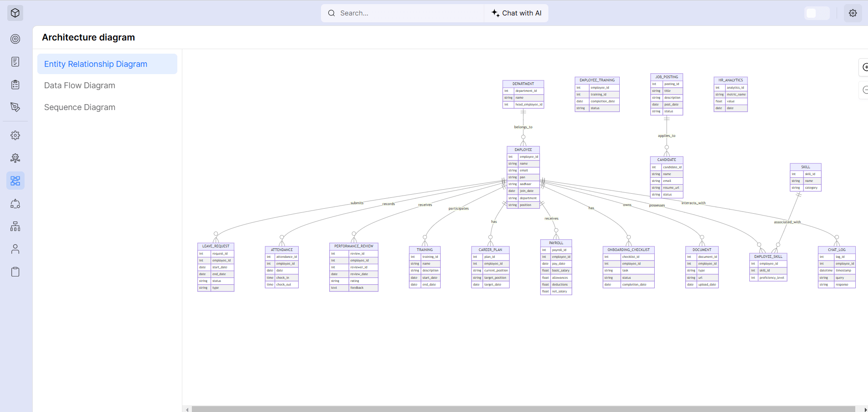Click the belongs_to relationship label

pyautogui.click(x=523, y=127)
